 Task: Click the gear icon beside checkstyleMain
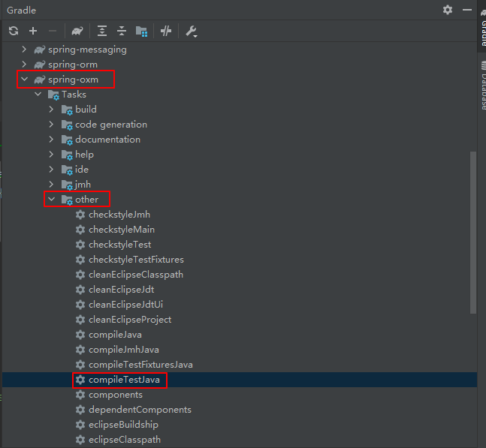(80, 230)
